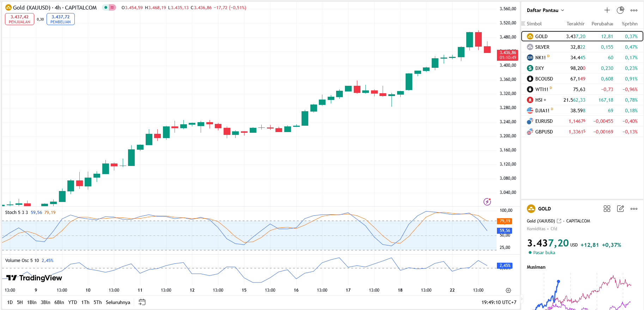Toggle the pink approximate-data indicator
The height and width of the screenshot is (310, 644).
pyautogui.click(x=112, y=7)
